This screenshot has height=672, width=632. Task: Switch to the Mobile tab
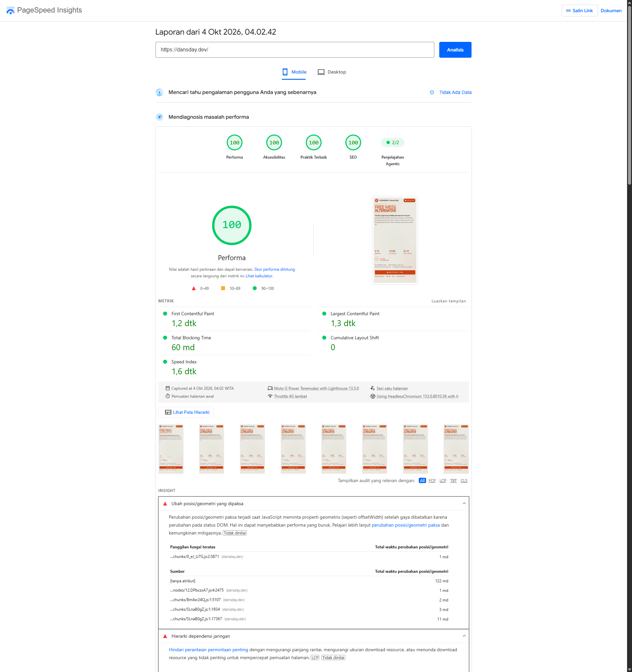coord(294,72)
